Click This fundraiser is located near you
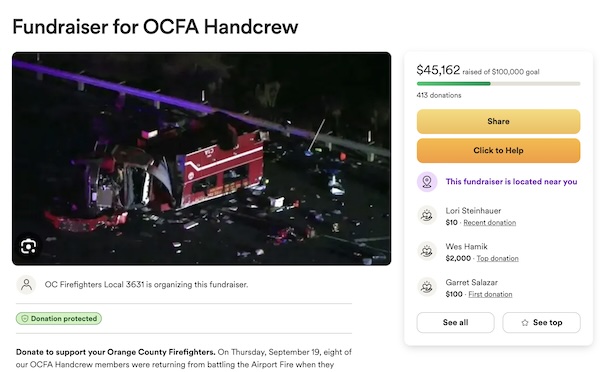 [x=511, y=182]
